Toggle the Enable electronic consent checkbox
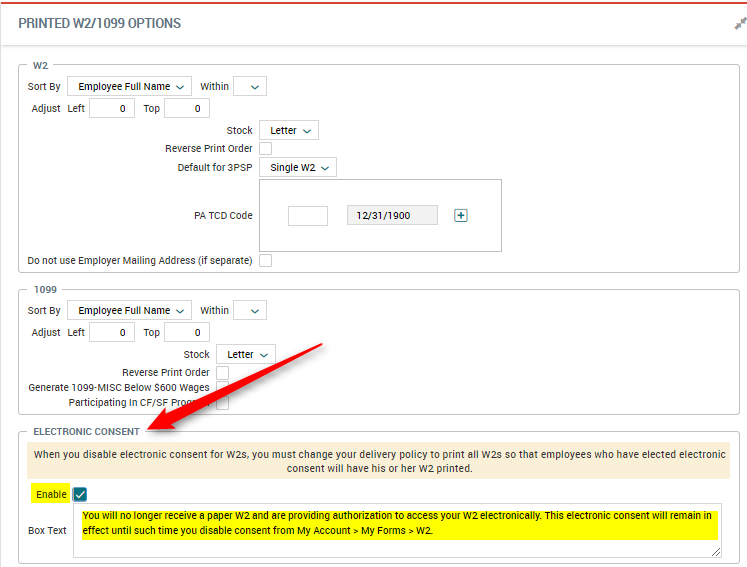This screenshot has height=567, width=747. (x=80, y=494)
